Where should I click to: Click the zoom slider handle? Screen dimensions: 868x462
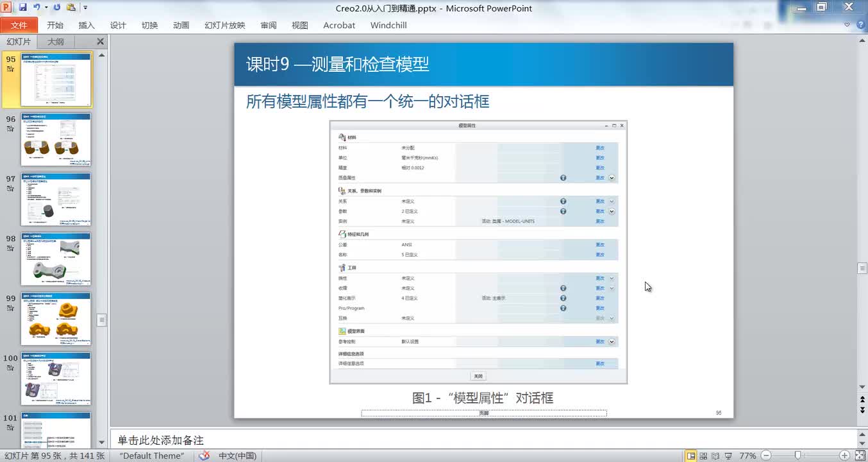click(x=797, y=456)
